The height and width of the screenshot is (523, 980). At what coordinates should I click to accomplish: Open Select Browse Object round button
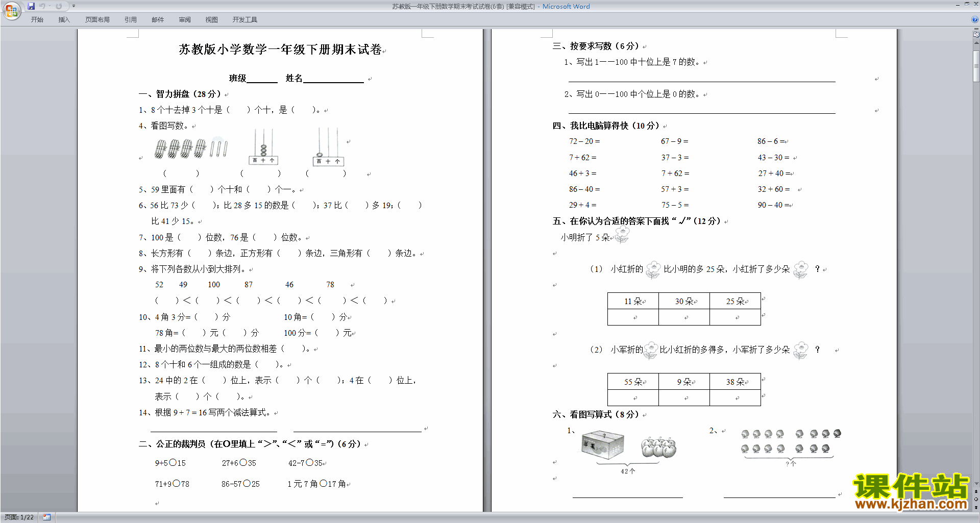976,499
